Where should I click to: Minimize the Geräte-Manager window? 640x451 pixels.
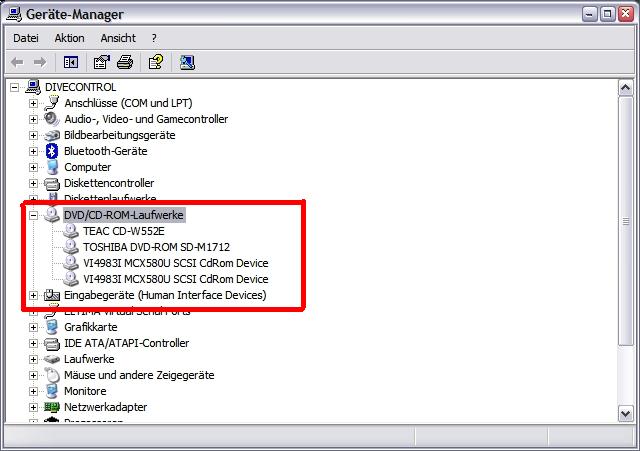[x=590, y=14]
